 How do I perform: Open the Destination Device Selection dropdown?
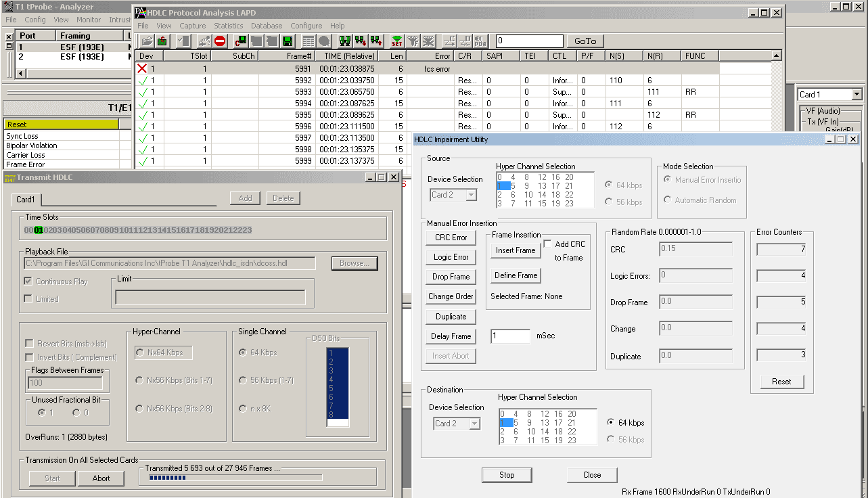[474, 424]
